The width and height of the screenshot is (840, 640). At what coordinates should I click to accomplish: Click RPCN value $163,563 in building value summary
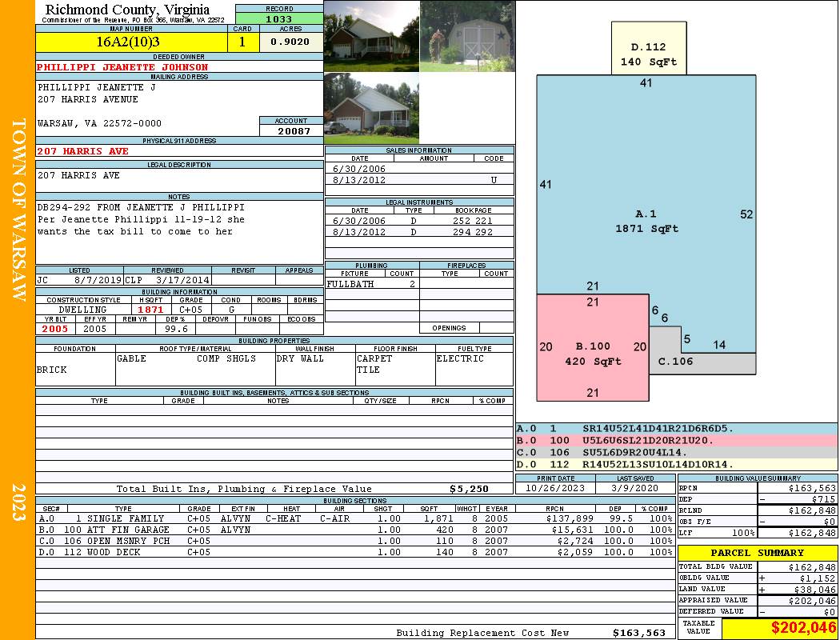(812, 488)
